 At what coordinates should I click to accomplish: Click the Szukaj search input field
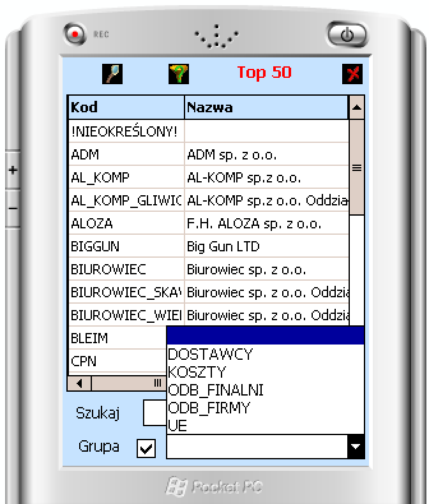point(154,413)
